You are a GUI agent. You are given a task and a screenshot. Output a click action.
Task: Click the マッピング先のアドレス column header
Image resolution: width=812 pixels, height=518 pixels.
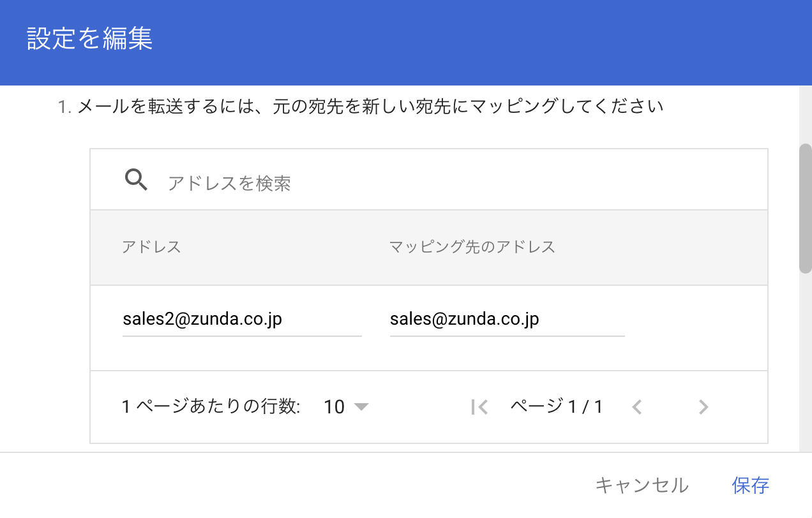click(x=472, y=247)
